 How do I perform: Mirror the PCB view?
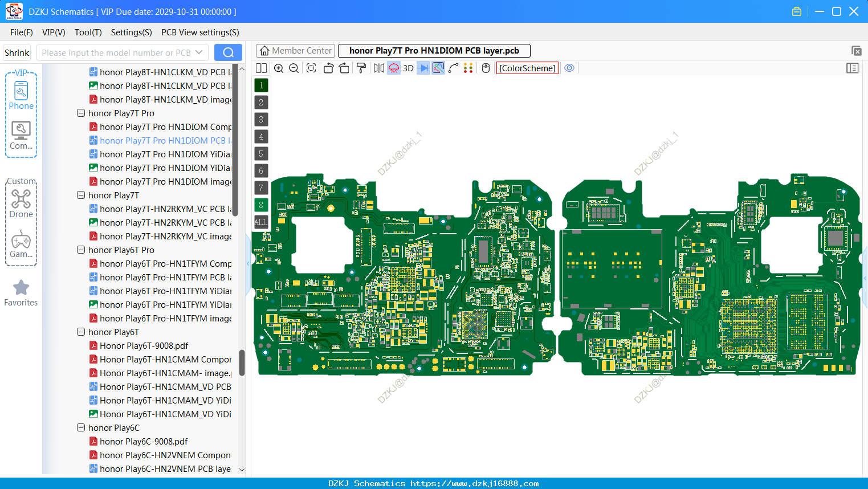[x=379, y=68]
